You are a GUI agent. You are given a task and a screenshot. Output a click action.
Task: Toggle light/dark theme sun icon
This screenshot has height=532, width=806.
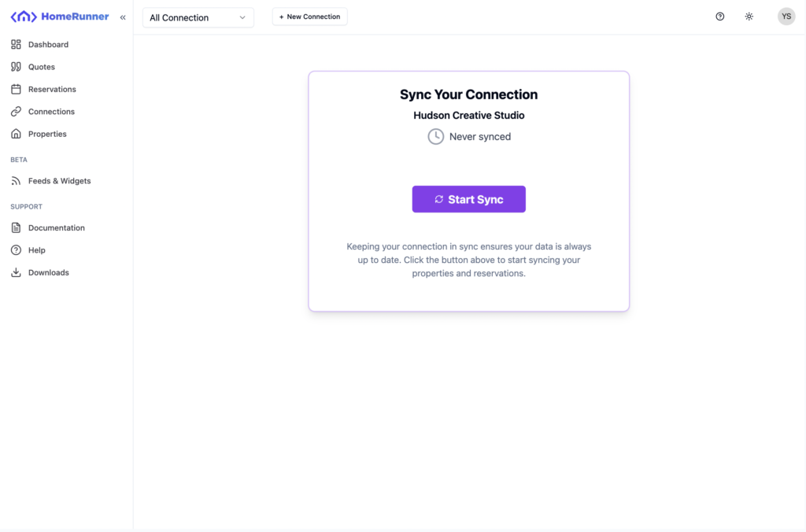pos(749,17)
